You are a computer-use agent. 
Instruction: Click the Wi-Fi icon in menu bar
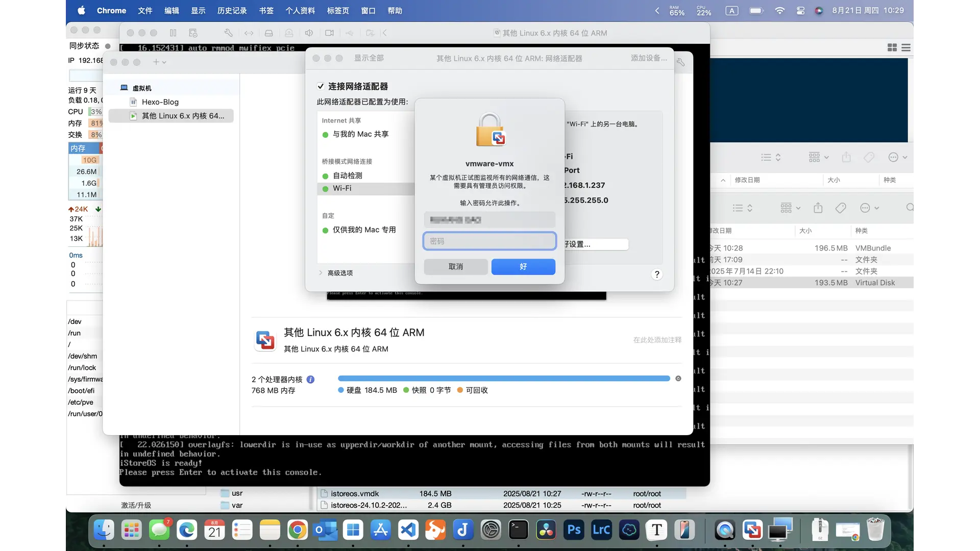pyautogui.click(x=779, y=11)
